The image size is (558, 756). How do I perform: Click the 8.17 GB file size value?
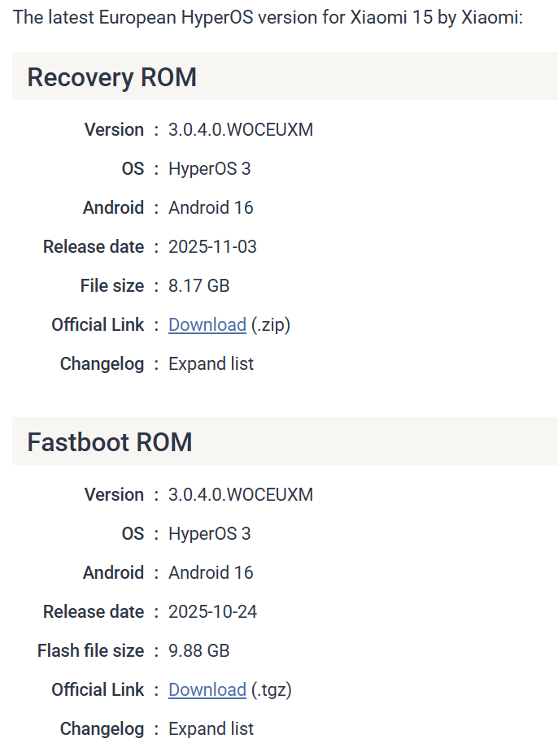point(198,286)
